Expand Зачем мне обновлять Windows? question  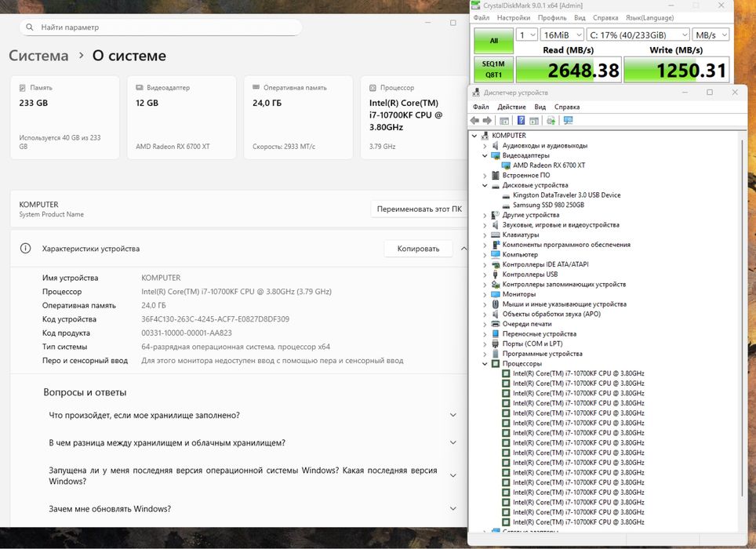pyautogui.click(x=453, y=508)
